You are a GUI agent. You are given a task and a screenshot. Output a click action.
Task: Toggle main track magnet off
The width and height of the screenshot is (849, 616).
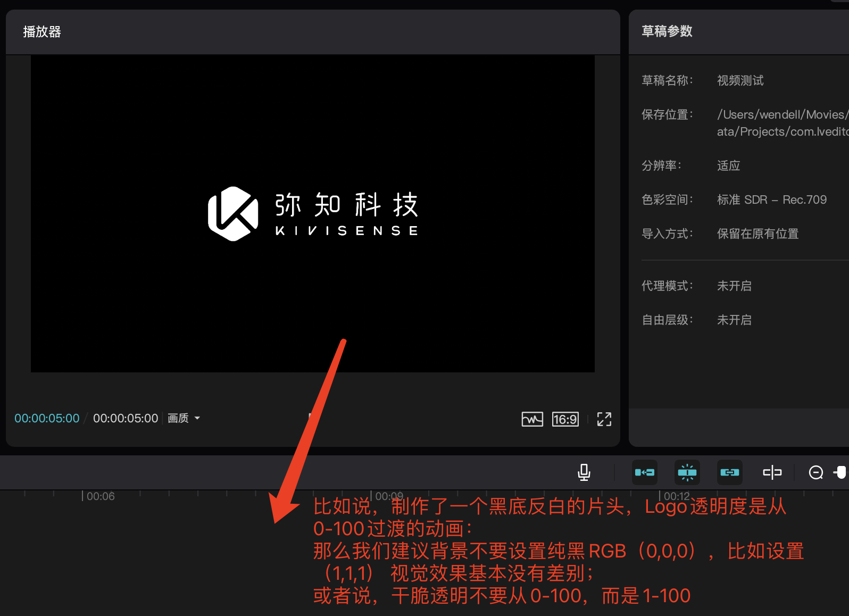click(x=644, y=472)
